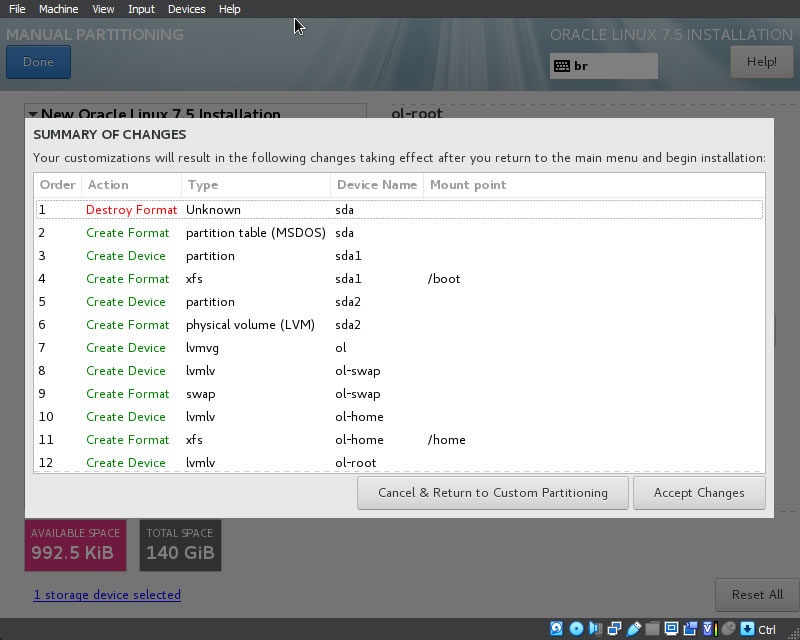Open the Devices menu

pos(187,9)
